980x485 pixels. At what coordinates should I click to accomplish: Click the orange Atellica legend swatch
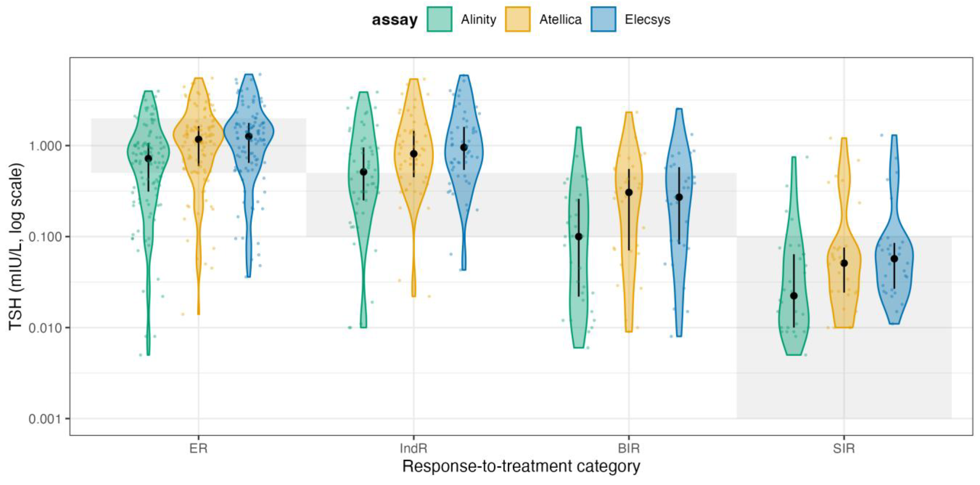tap(517, 19)
